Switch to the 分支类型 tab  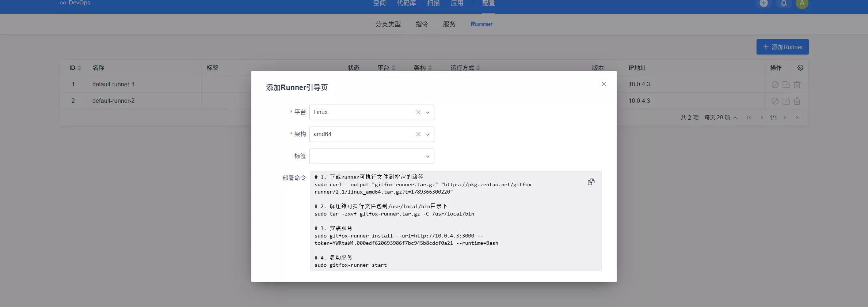pos(388,24)
